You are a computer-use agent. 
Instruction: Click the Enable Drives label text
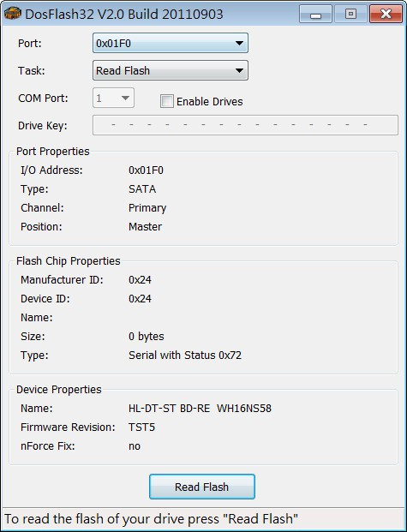(210, 102)
